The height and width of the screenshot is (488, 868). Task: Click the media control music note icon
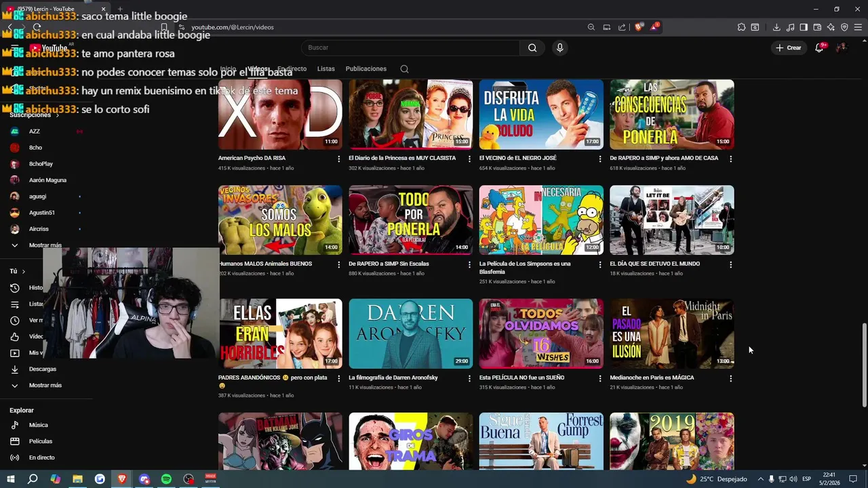(x=790, y=27)
